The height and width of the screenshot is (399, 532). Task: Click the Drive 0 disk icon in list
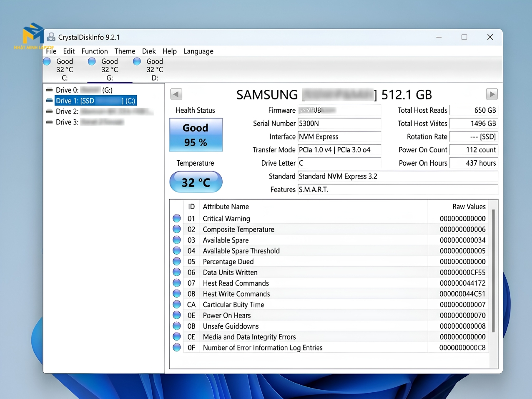[49, 90]
